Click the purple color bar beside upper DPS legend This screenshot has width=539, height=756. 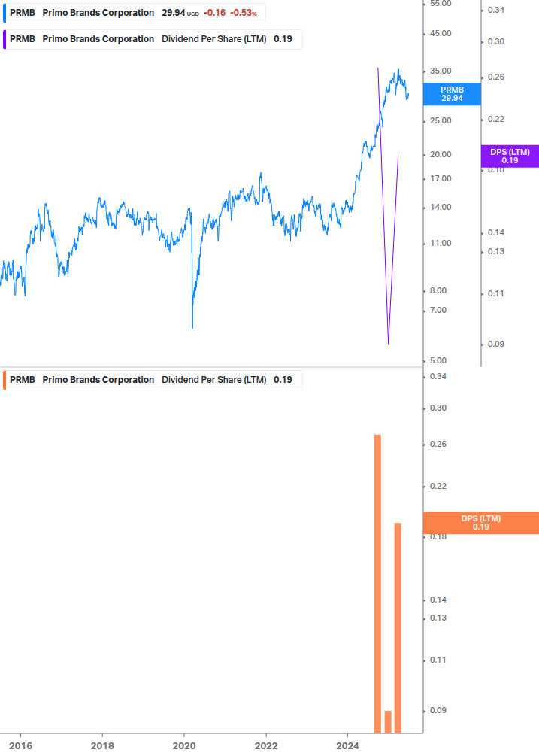(5, 39)
